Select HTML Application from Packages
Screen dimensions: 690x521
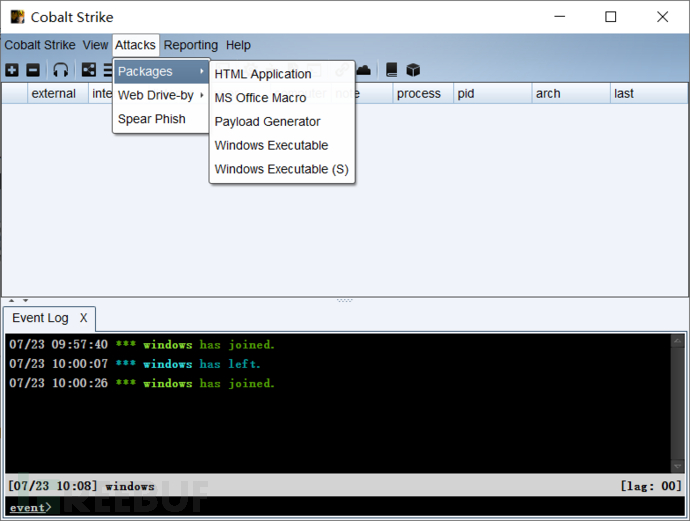point(263,74)
